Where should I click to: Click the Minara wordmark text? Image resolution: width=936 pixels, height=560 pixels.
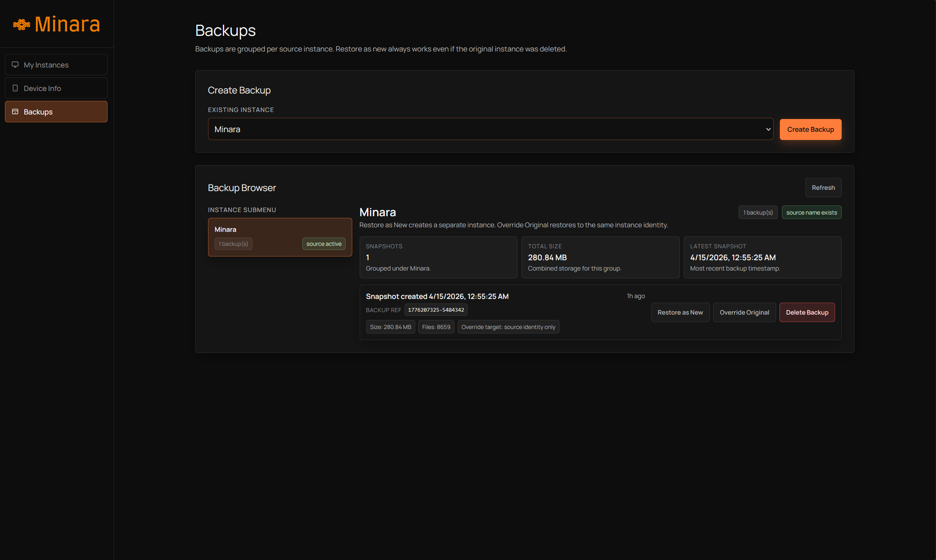pos(68,24)
